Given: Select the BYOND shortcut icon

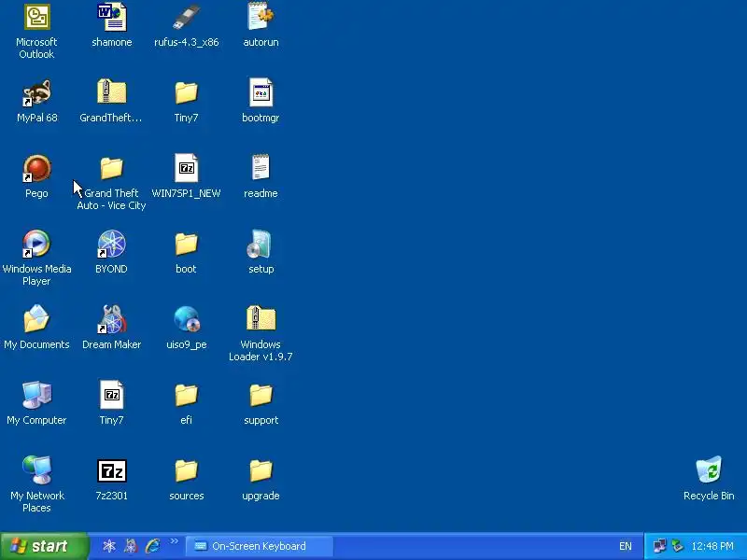Looking at the screenshot, I should coord(111,244).
